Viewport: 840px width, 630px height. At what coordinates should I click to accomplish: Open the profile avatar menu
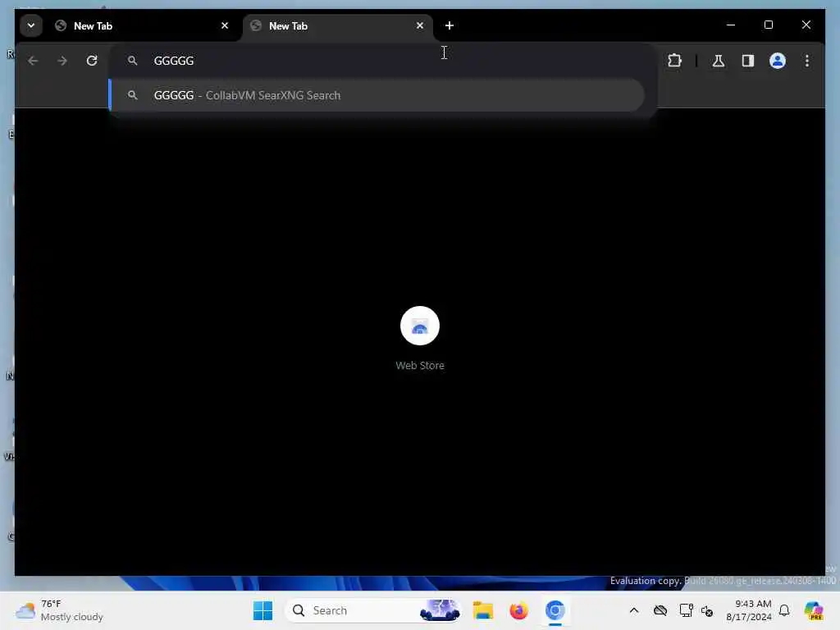tap(778, 61)
